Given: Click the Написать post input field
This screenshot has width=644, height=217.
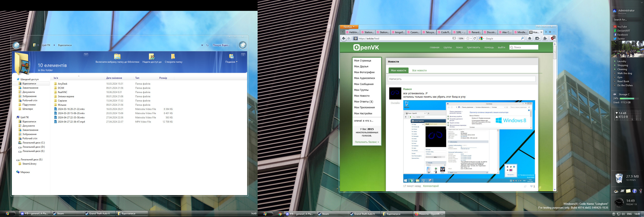Looking at the screenshot, I should [x=461, y=79].
